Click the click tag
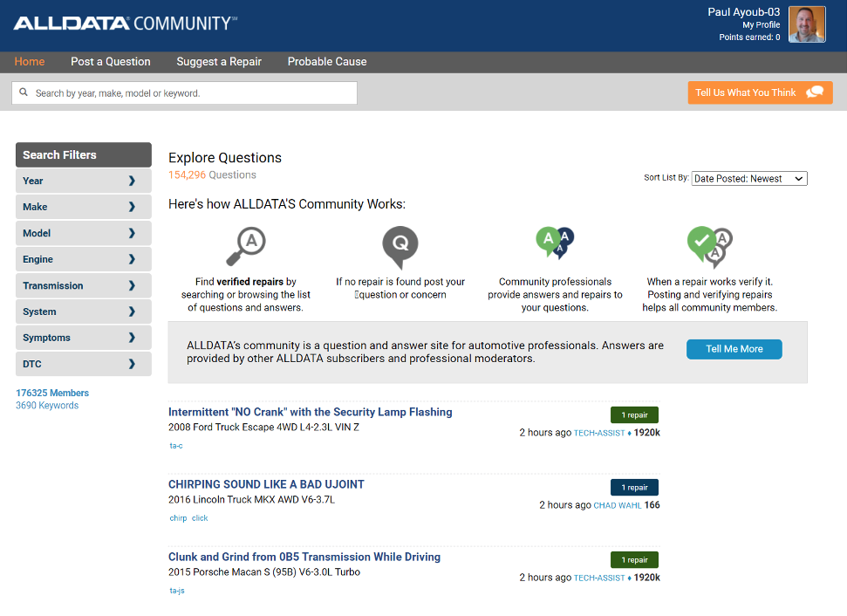The image size is (847, 616). (200, 518)
